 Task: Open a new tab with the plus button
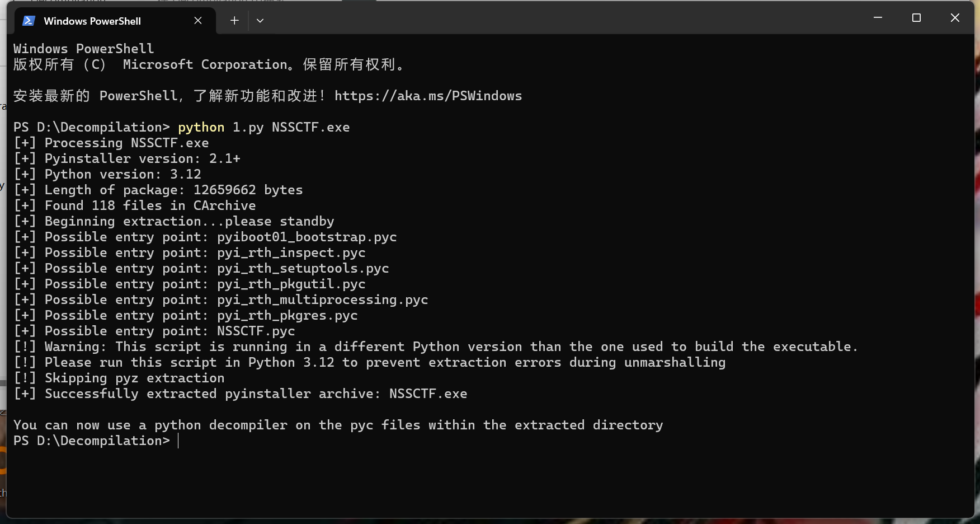click(234, 21)
